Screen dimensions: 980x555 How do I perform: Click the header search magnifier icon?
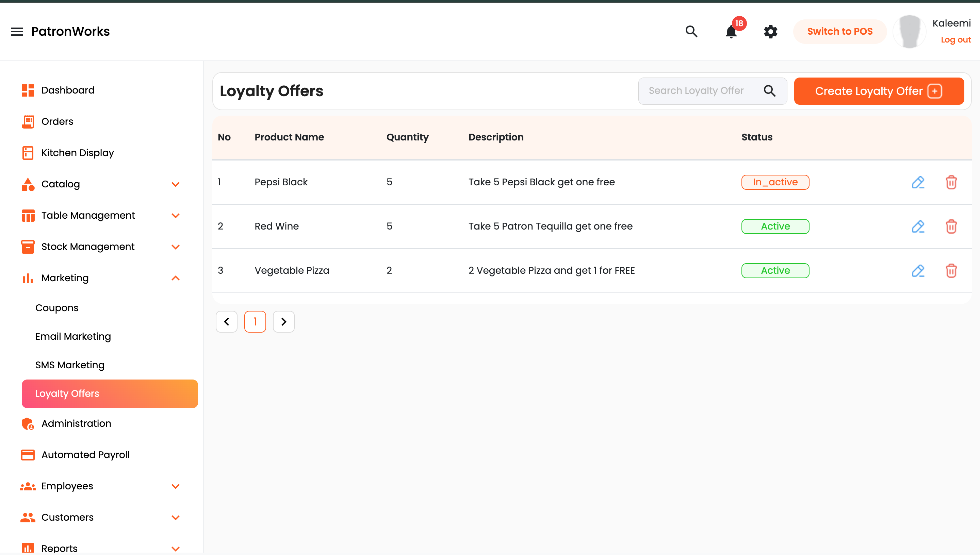tap(691, 32)
